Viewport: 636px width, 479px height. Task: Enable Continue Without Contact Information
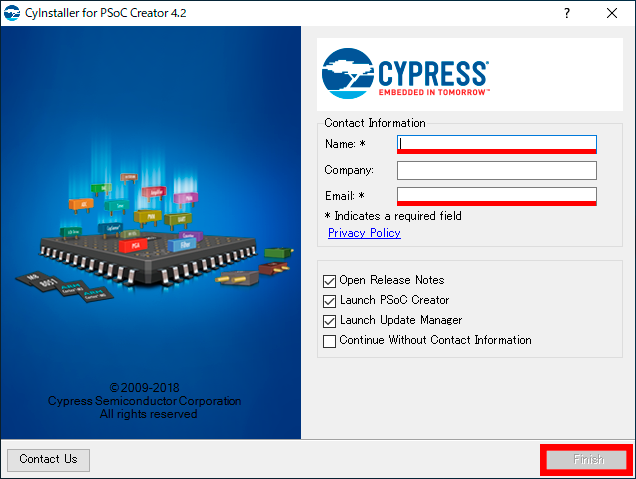tap(329, 341)
